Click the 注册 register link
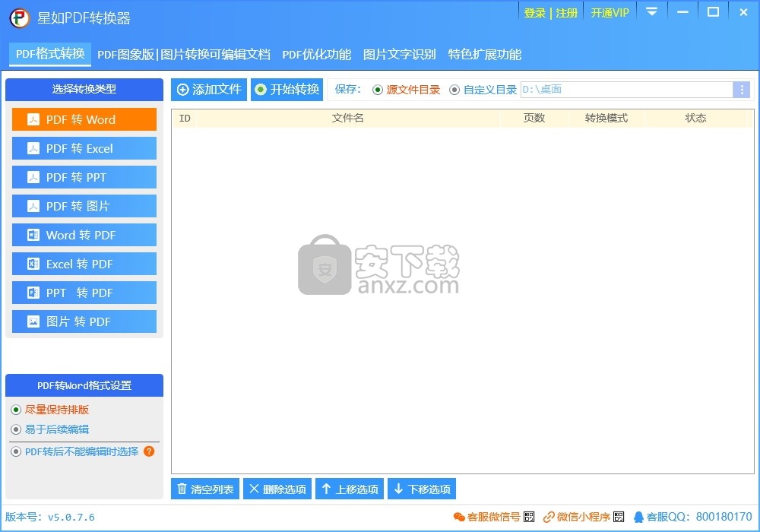The width and height of the screenshot is (760, 532). coord(567,13)
